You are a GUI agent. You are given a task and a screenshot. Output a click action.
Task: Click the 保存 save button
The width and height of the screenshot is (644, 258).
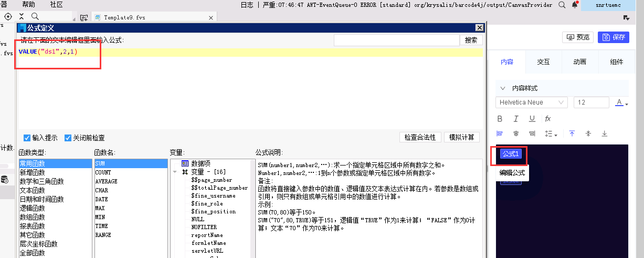(613, 37)
